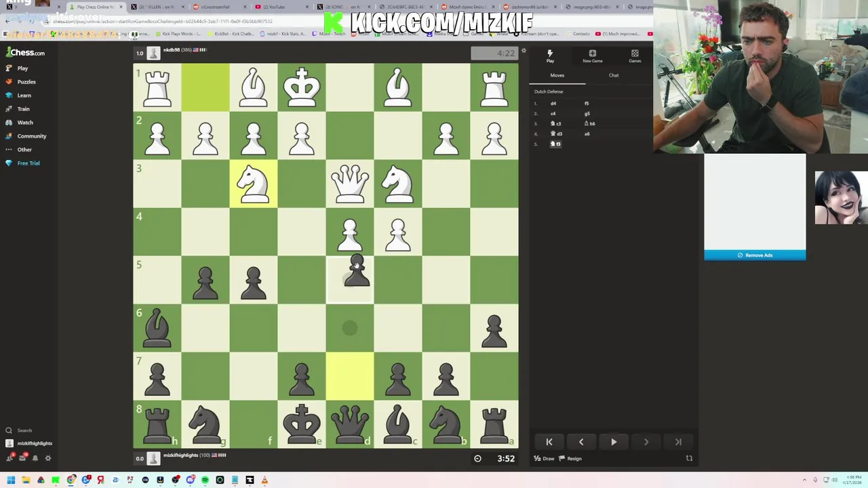
Task: Click the Remove Ads button
Action: 755,256
